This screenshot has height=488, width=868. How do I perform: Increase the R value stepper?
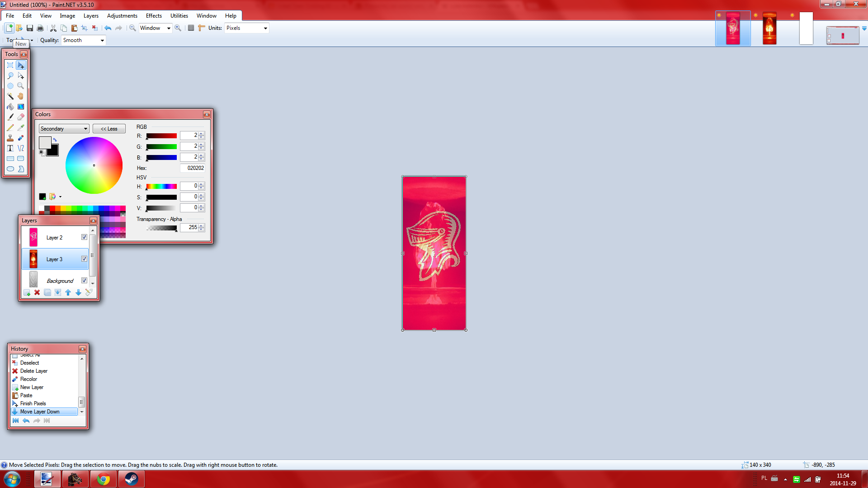[x=202, y=134]
